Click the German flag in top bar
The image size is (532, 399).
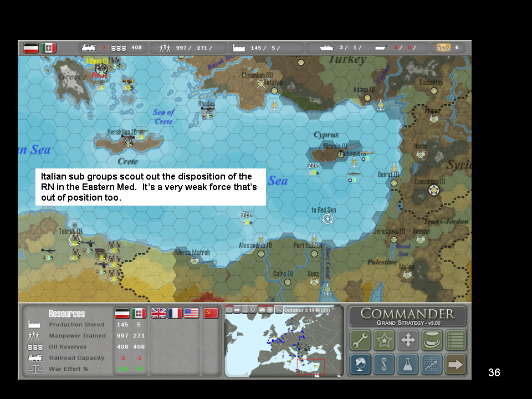pyautogui.click(x=31, y=48)
